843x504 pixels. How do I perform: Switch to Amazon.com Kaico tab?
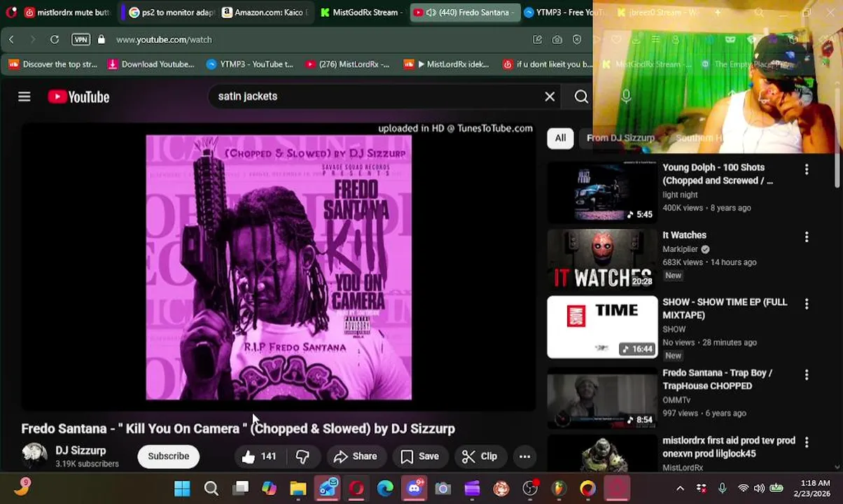point(264,13)
